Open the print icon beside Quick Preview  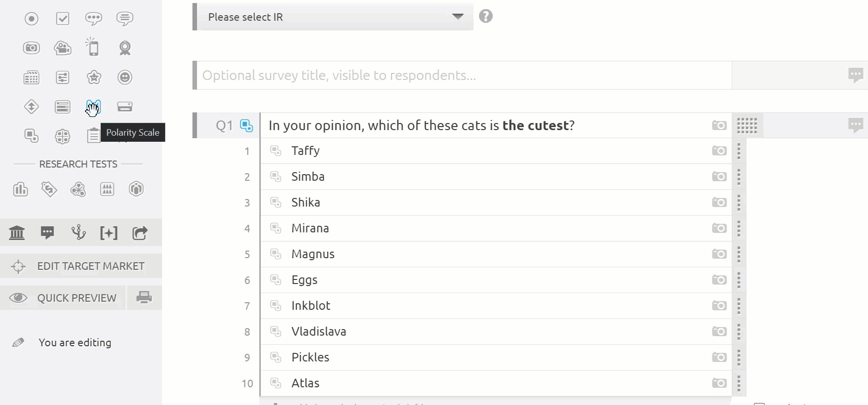144,297
